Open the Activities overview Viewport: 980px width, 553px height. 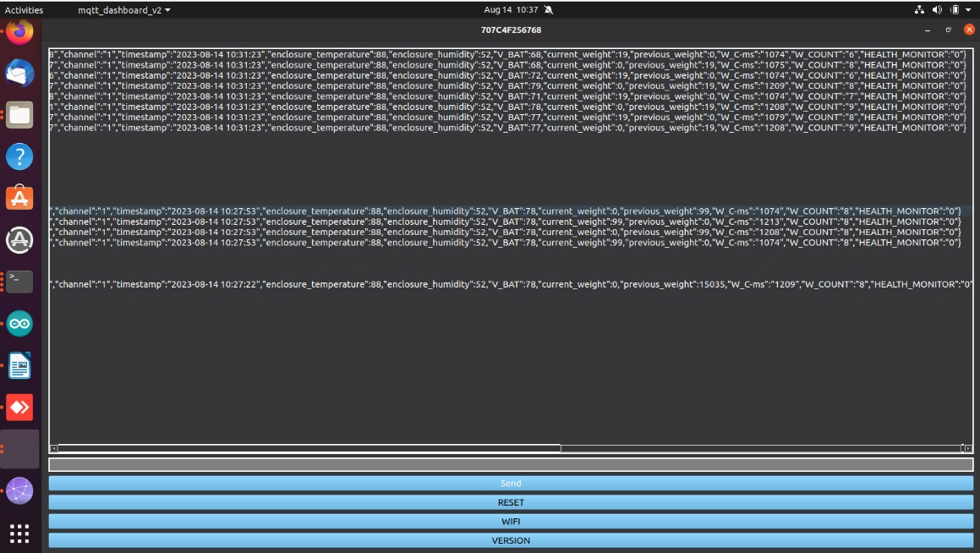[24, 10]
